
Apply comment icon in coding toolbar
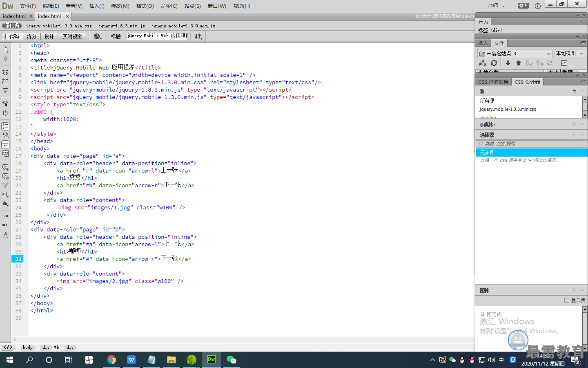coord(5,167)
